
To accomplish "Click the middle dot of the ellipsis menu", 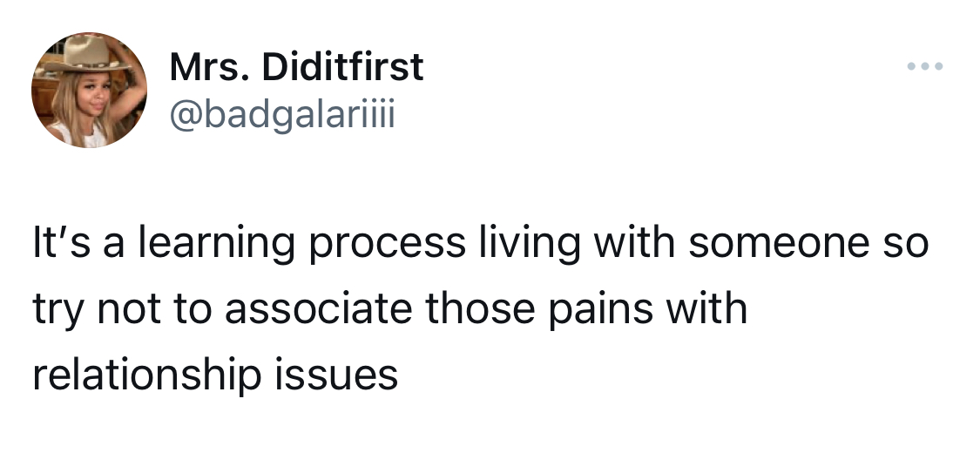I will click(x=925, y=65).
